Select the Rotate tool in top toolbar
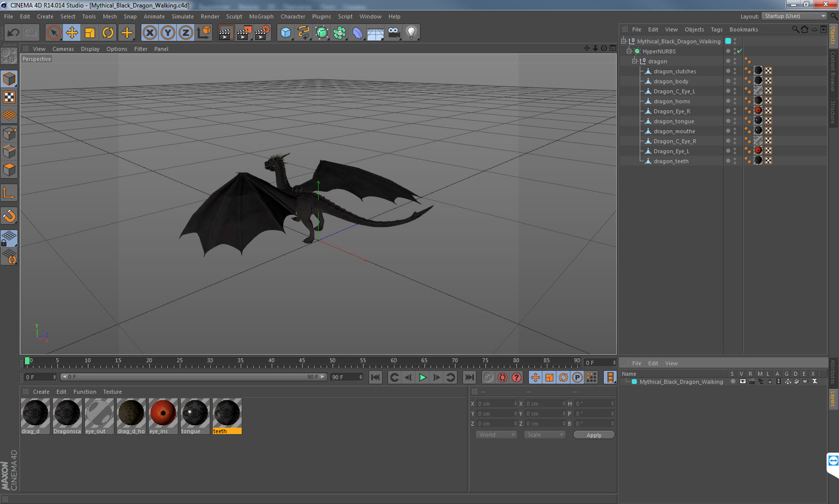 coord(108,33)
